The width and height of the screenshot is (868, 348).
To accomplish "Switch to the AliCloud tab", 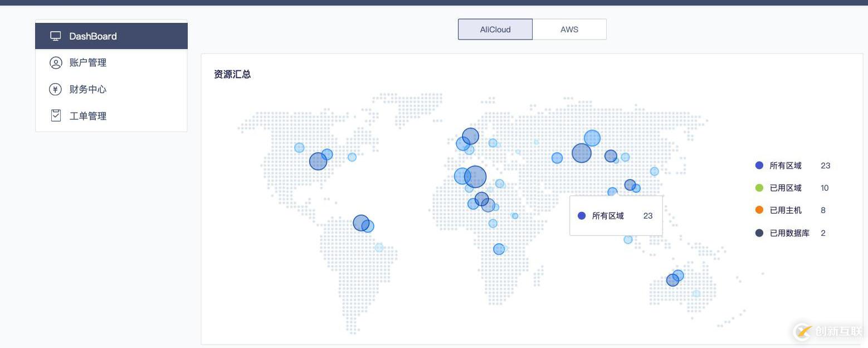I will click(495, 30).
